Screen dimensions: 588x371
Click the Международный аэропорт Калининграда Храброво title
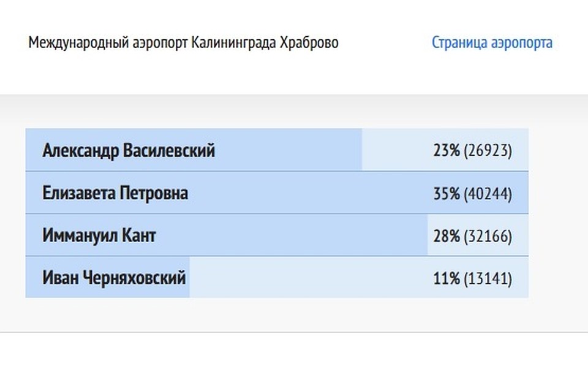point(183,42)
